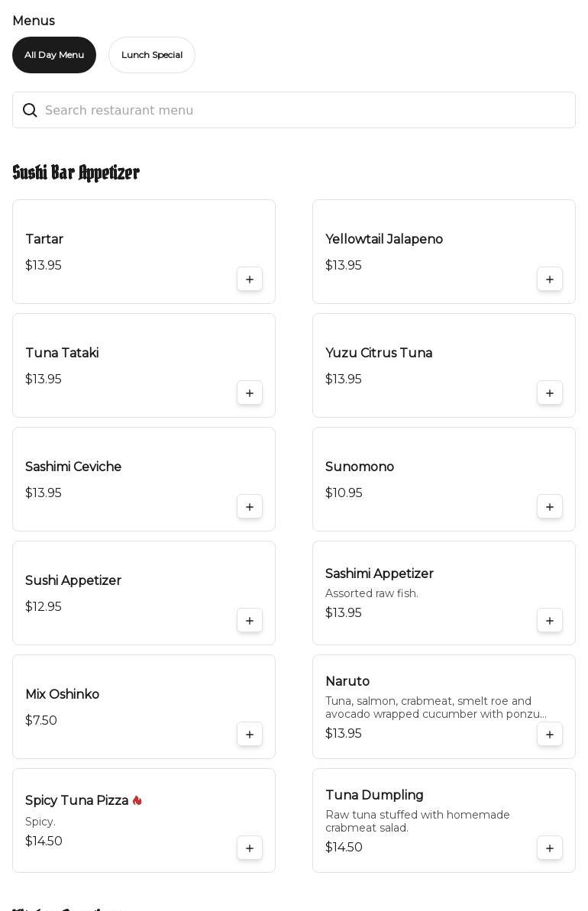Click plus icon on Sashimi Appetizer
Viewport: 588px width, 911px height.
[x=550, y=621]
